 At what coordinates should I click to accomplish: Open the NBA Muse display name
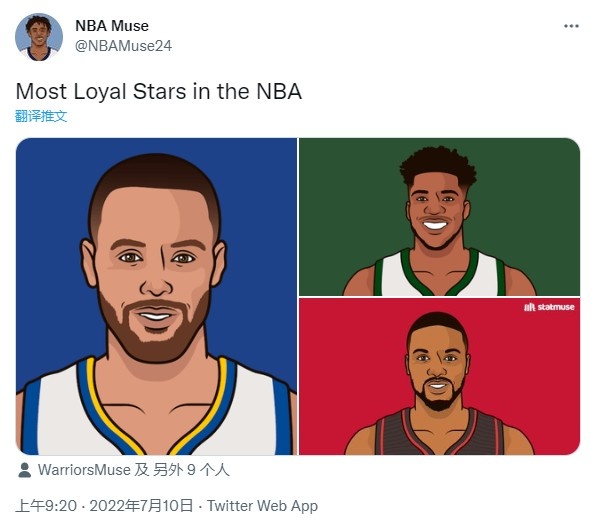[112, 26]
